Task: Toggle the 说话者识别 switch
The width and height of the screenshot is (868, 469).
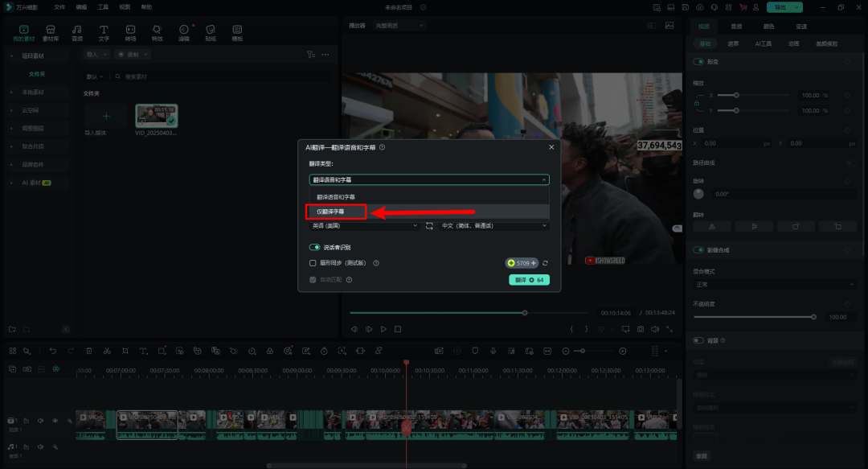Action: [314, 247]
